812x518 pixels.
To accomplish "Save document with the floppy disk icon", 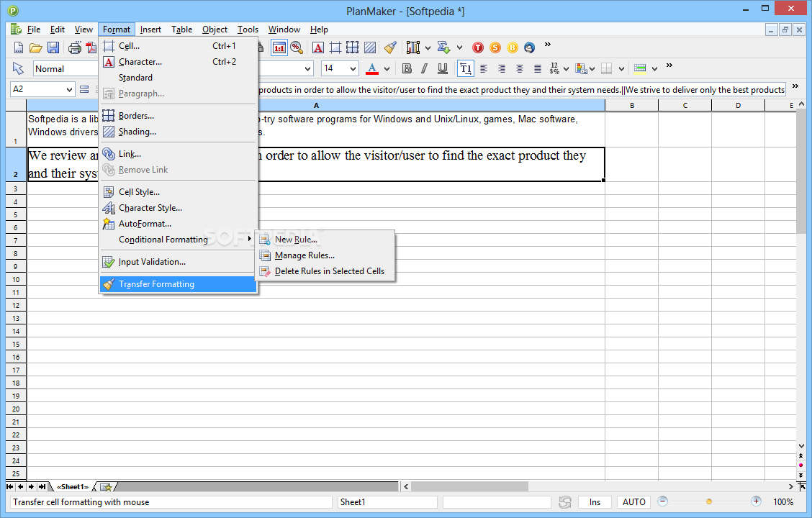I will tap(53, 48).
